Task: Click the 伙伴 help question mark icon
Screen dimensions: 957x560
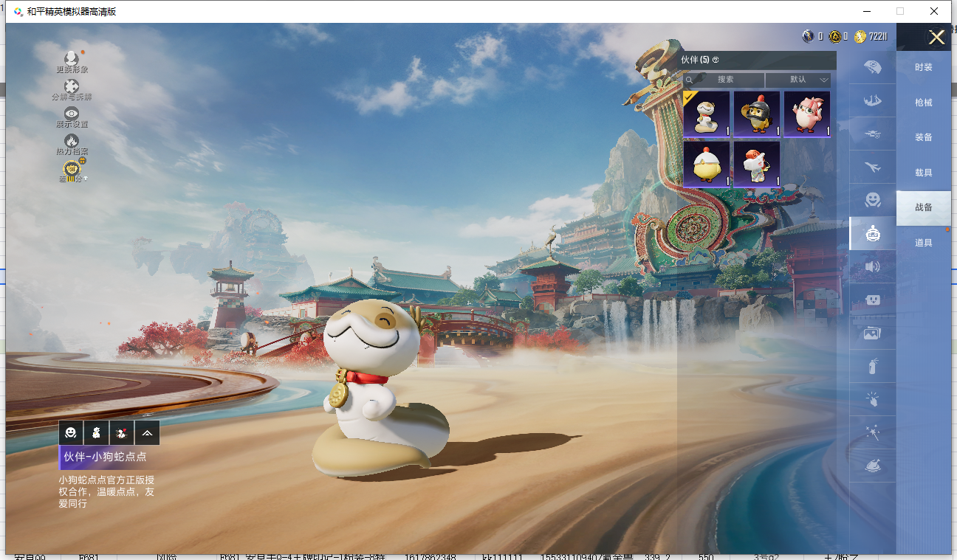Action: pyautogui.click(x=716, y=60)
